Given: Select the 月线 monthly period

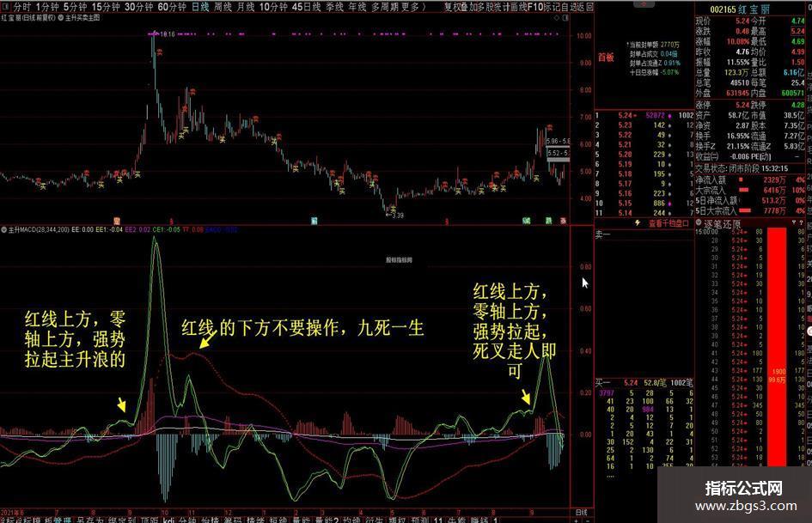Looking at the screenshot, I should [246, 7].
